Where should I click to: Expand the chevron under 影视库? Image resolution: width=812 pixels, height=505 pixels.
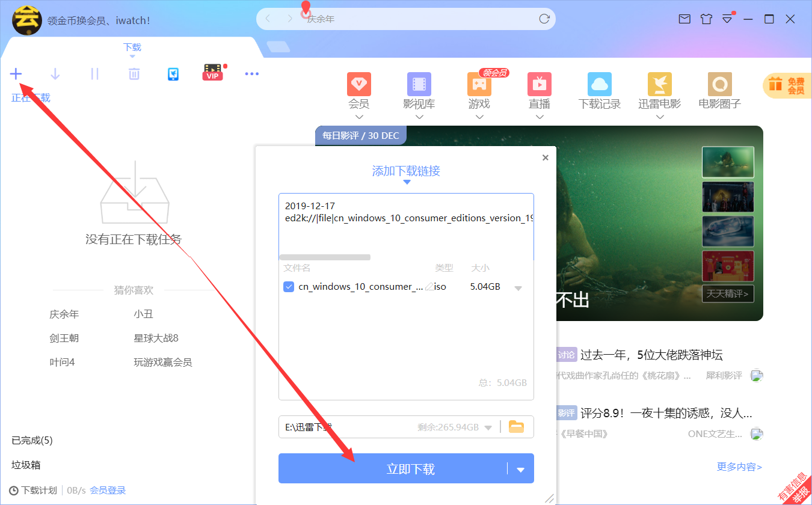pos(419,117)
